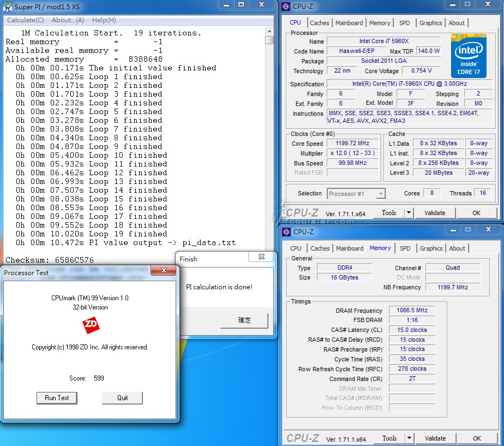Click the upper CPU-Z window title icon
The height and width of the screenshot is (446, 504).
point(286,6)
